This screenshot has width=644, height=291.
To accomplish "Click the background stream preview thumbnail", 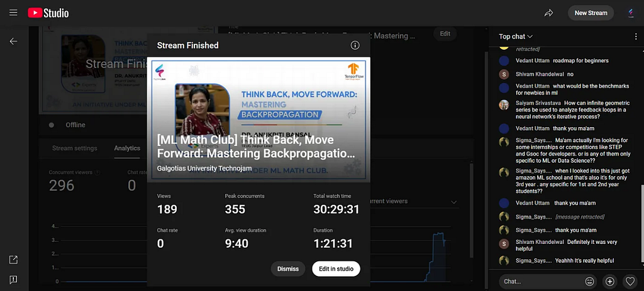I will [93, 69].
